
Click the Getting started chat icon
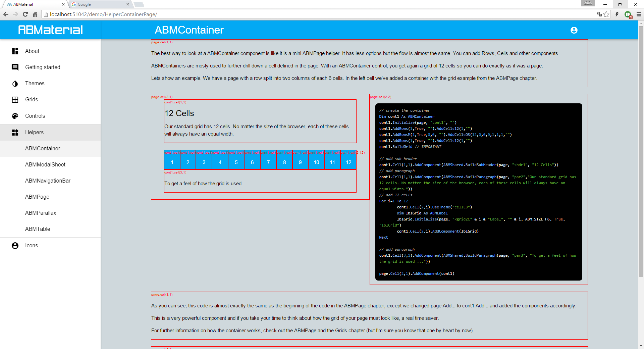[x=15, y=67]
